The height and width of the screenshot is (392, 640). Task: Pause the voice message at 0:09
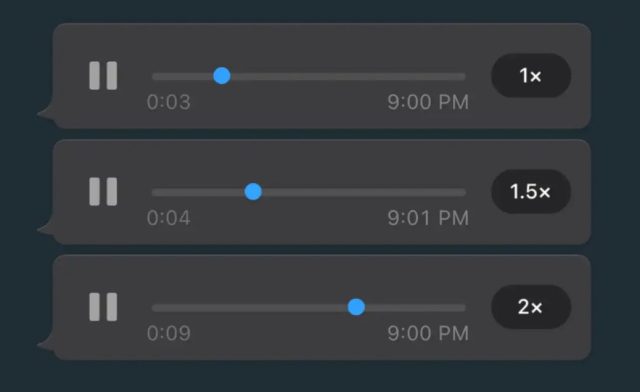(x=103, y=307)
